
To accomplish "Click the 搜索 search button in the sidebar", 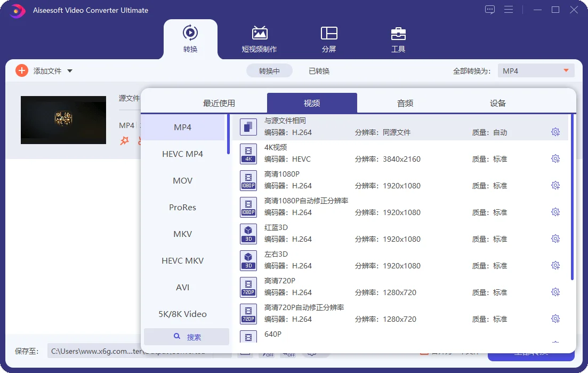I will (x=186, y=337).
